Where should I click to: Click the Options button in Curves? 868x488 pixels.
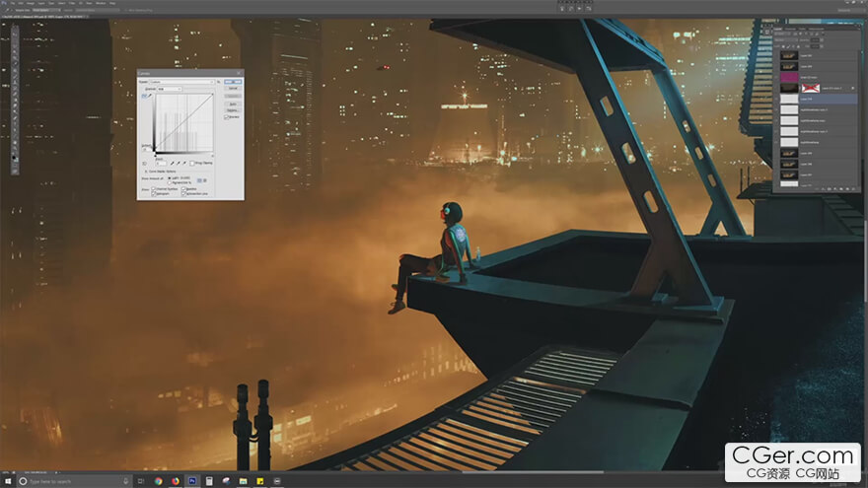point(233,110)
